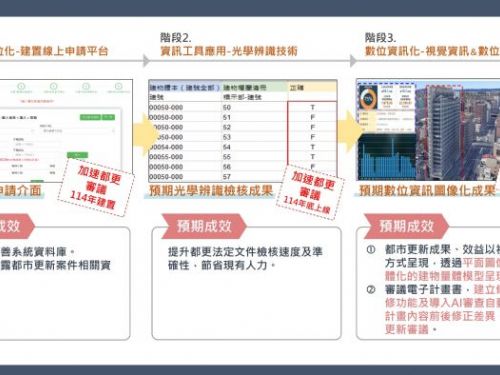Select table cell 00055-000

pos(166,157)
